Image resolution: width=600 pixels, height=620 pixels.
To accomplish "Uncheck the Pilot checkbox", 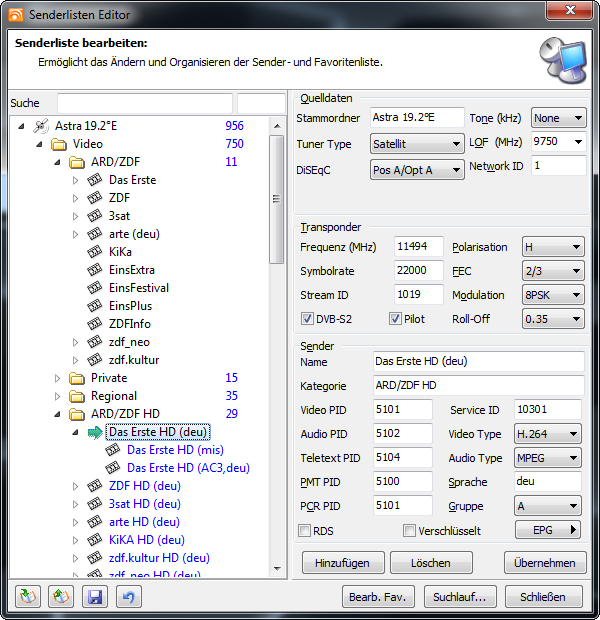I will 395,319.
